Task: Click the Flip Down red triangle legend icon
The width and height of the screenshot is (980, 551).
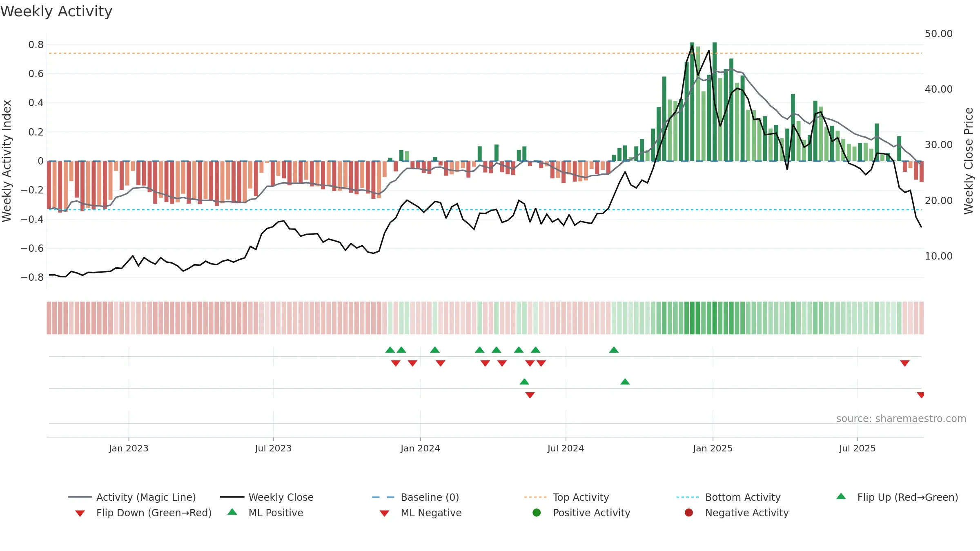Action: click(x=80, y=513)
